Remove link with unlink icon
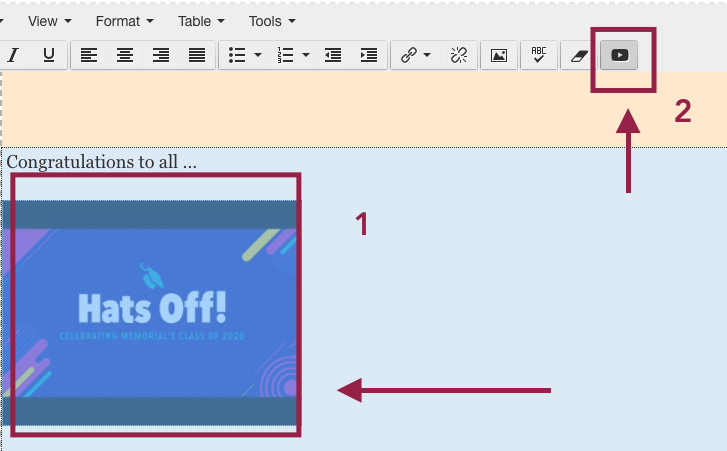 click(459, 55)
